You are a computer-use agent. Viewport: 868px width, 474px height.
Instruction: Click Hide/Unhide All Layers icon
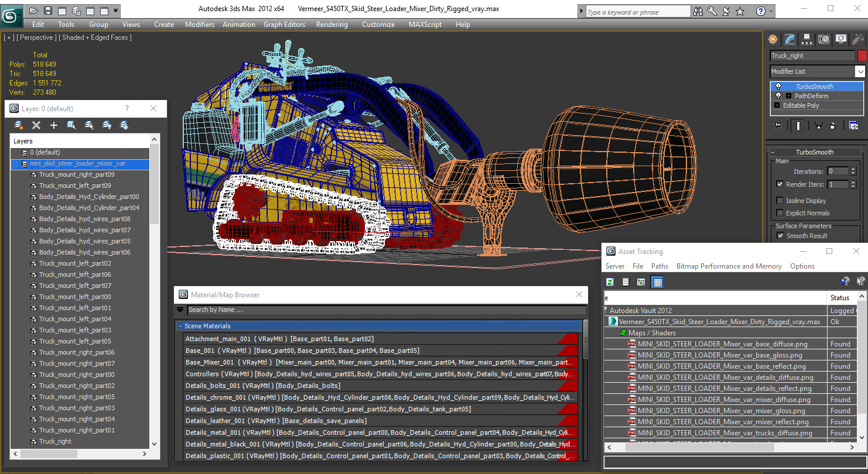tap(107, 125)
